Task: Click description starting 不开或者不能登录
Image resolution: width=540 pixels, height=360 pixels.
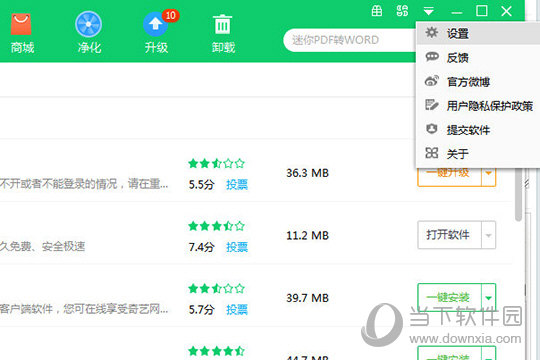Action: (84, 184)
